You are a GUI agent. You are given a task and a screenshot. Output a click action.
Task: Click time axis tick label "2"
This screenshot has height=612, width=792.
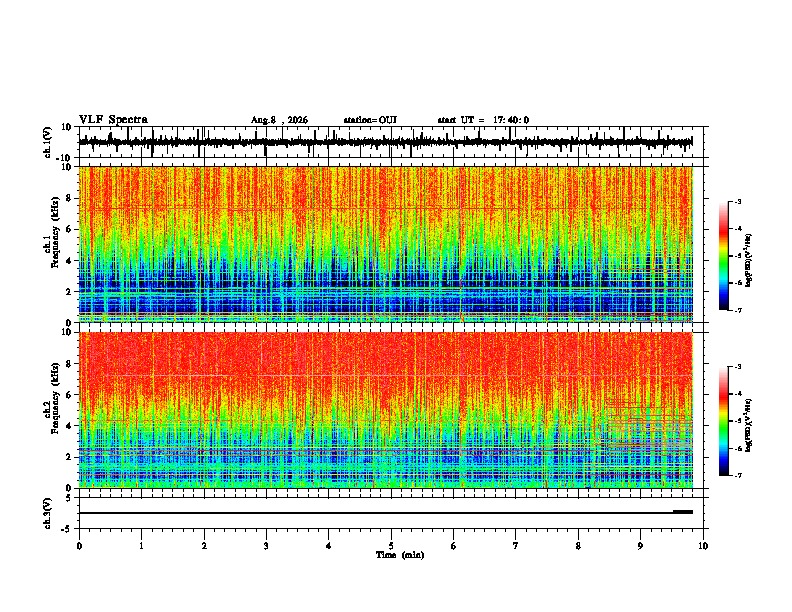(x=204, y=546)
